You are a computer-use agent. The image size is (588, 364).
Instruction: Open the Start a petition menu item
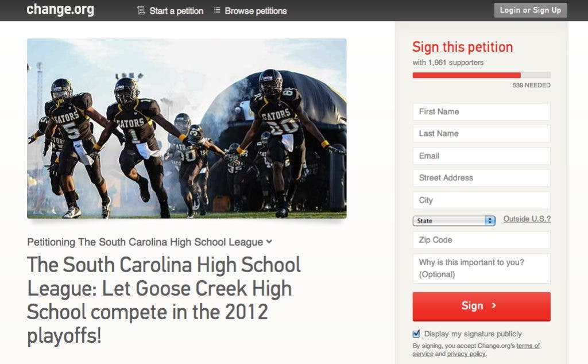171,10
